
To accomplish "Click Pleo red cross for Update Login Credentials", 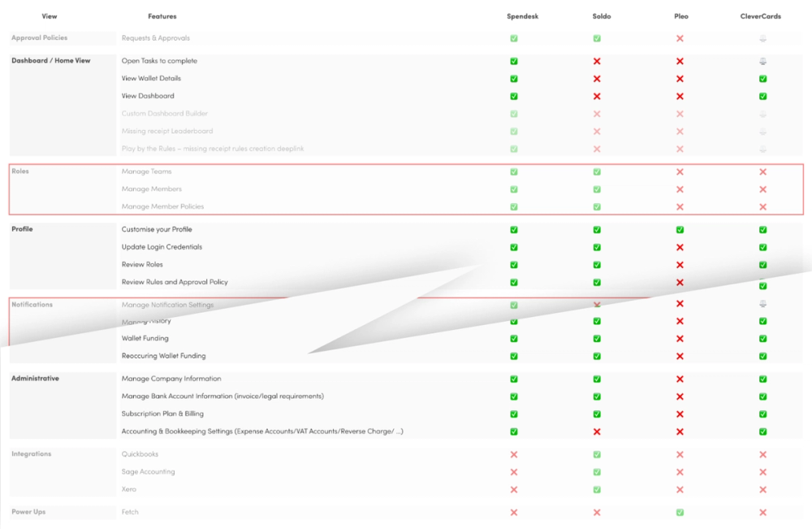I will click(x=680, y=247).
